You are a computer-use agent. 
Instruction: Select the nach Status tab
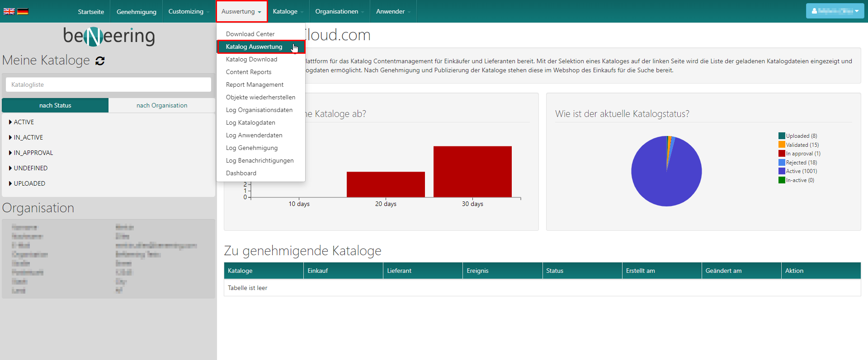click(x=55, y=105)
